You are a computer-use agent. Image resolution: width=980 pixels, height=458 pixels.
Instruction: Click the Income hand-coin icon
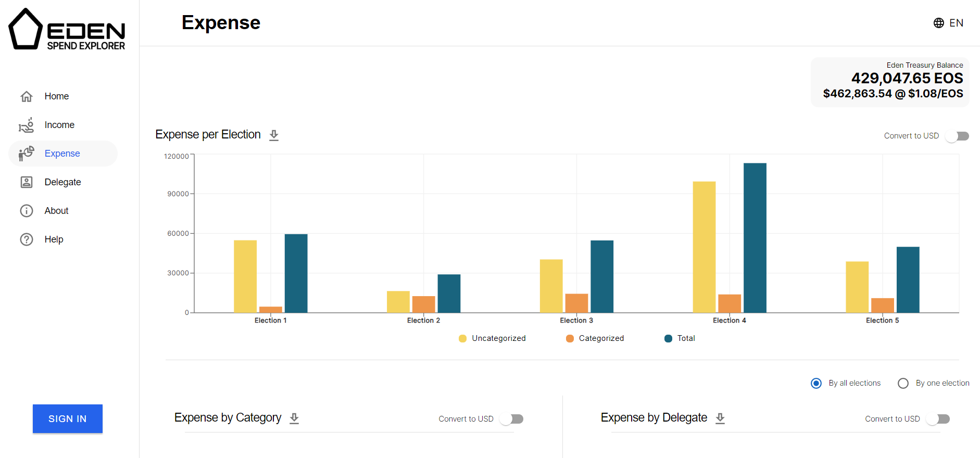click(27, 125)
